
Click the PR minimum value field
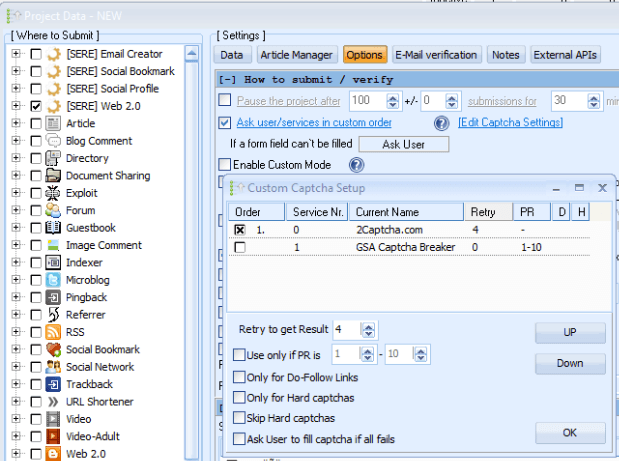coord(346,354)
